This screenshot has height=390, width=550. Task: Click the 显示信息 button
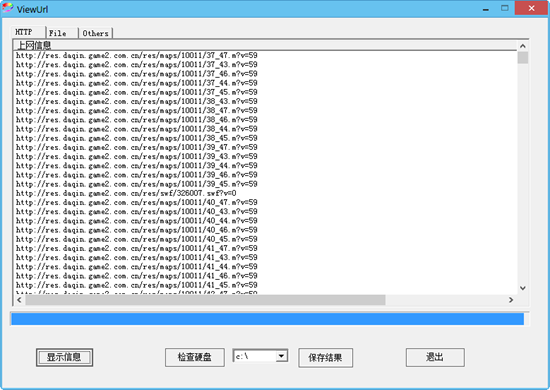[64, 357]
